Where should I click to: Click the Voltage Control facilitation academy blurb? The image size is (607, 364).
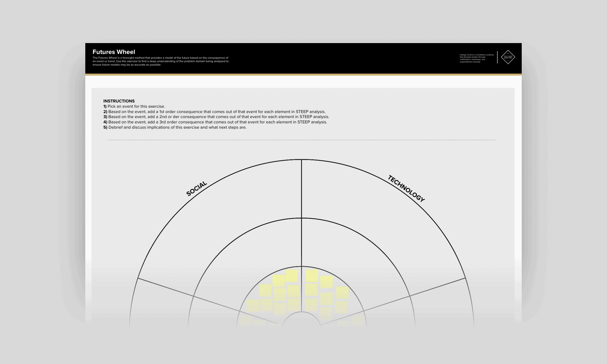click(476, 58)
